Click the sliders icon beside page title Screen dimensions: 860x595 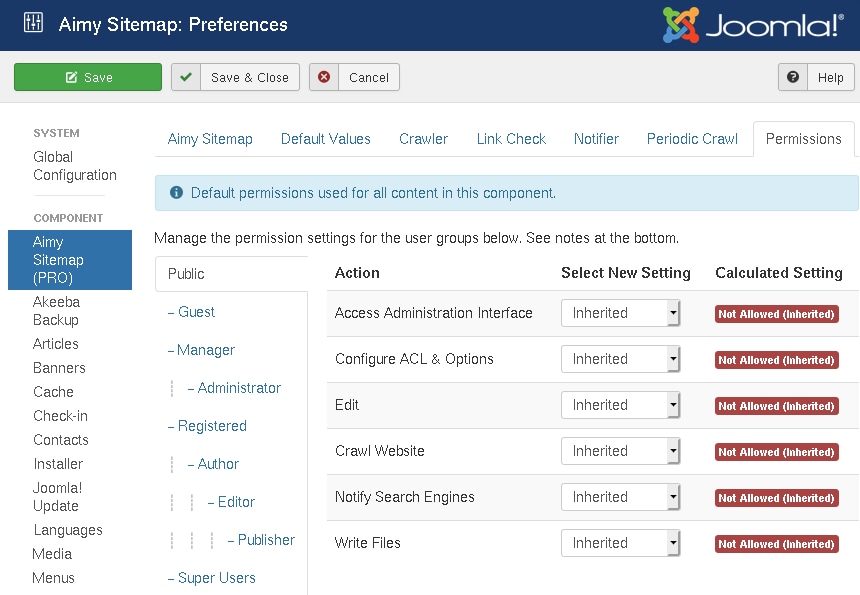point(33,24)
